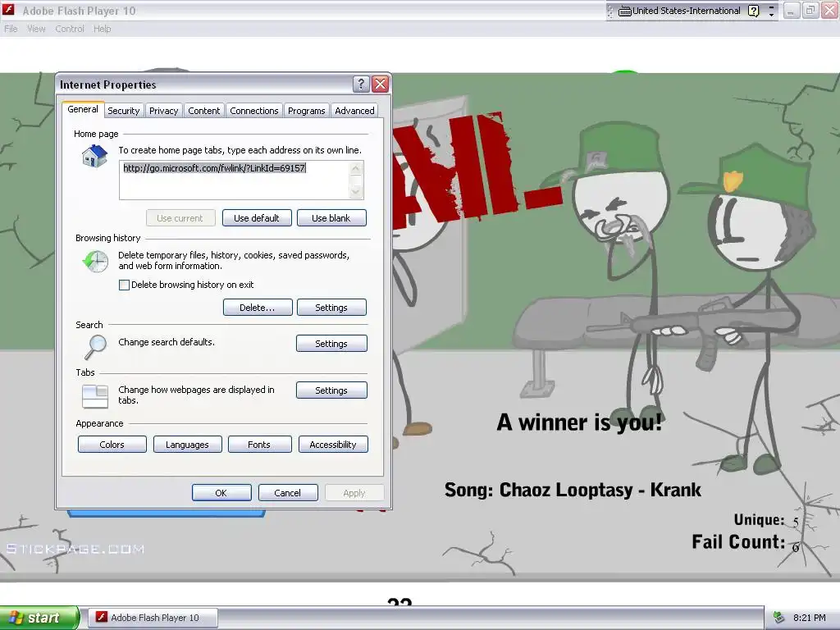Go to the Advanced tab
The height and width of the screenshot is (630, 840).
point(354,111)
